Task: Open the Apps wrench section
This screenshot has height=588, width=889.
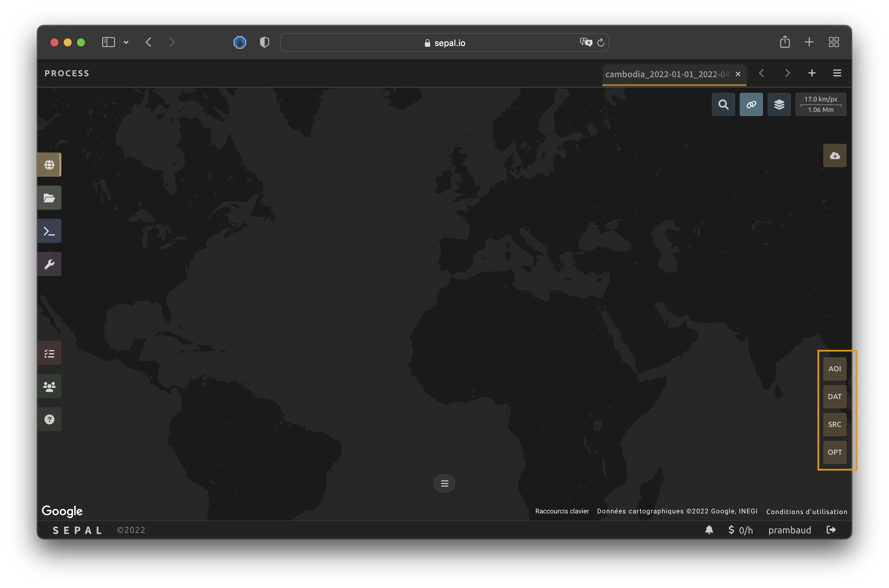Action: 49,264
